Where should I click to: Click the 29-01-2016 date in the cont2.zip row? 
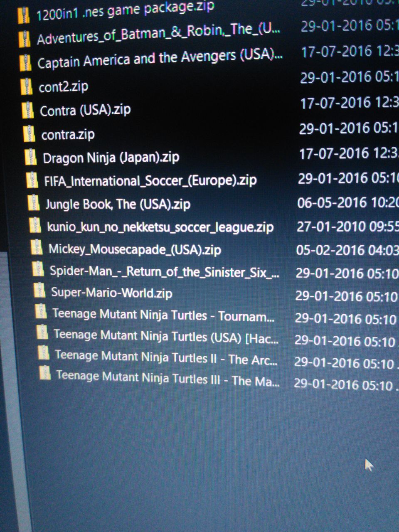(336, 78)
